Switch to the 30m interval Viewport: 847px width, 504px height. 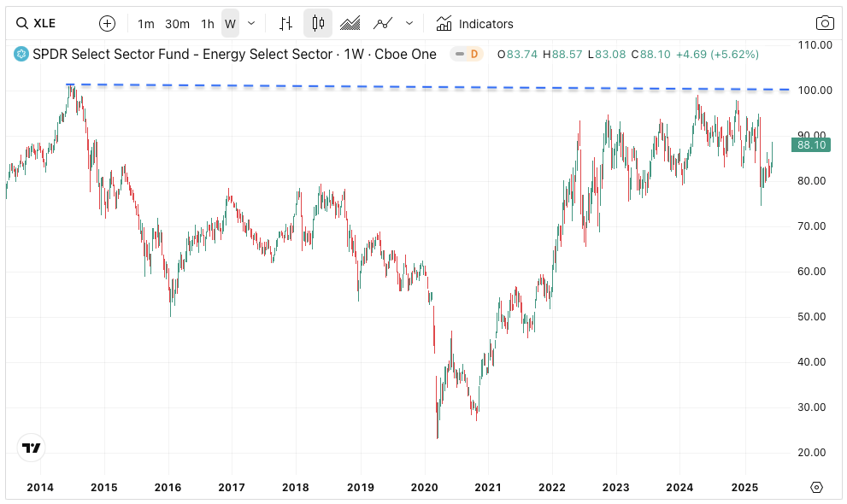177,24
